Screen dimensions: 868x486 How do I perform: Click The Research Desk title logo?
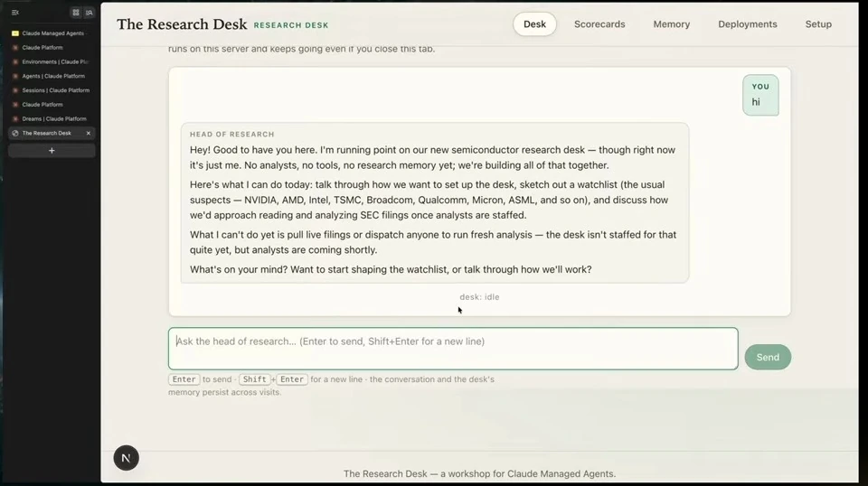[182, 24]
